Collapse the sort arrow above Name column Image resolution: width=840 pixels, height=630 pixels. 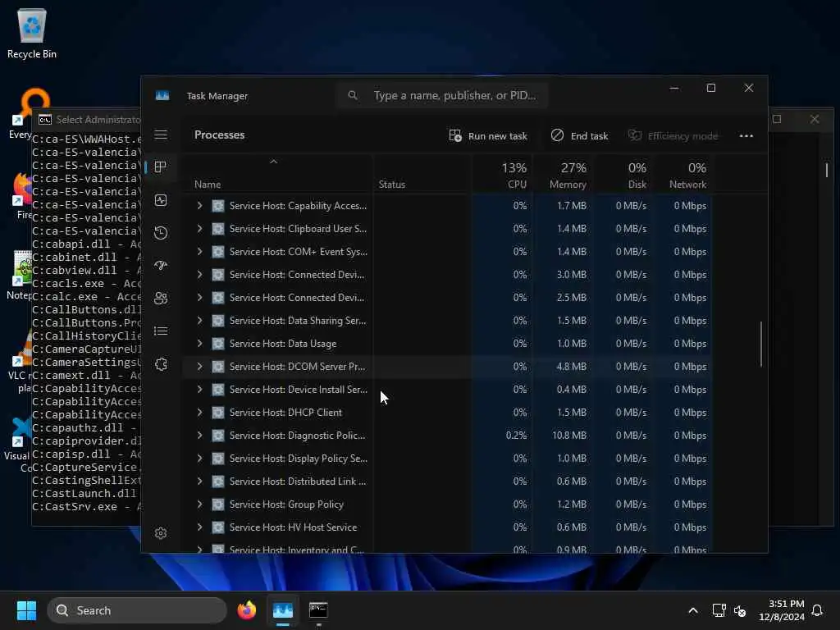tap(273, 162)
